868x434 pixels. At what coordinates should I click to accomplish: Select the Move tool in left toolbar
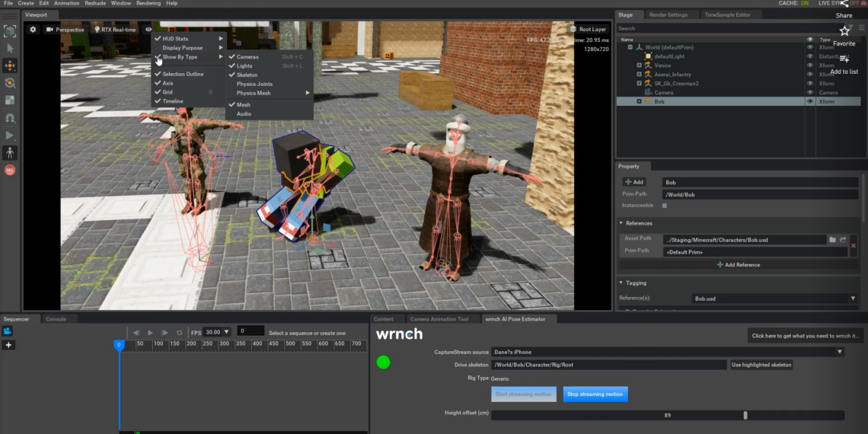pyautogui.click(x=10, y=65)
